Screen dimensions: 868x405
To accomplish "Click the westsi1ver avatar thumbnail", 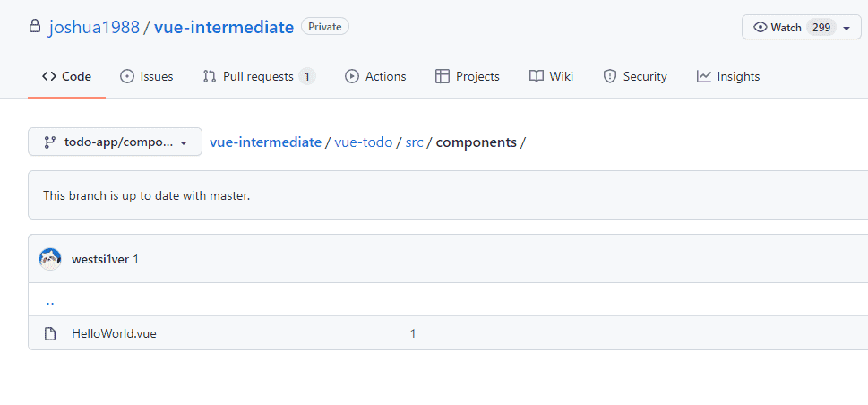I will click(x=50, y=259).
